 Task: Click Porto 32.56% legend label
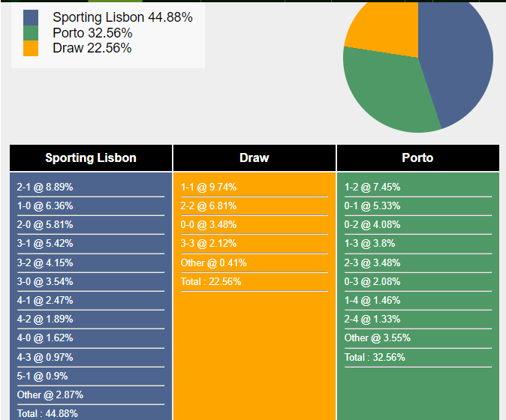click(x=92, y=33)
